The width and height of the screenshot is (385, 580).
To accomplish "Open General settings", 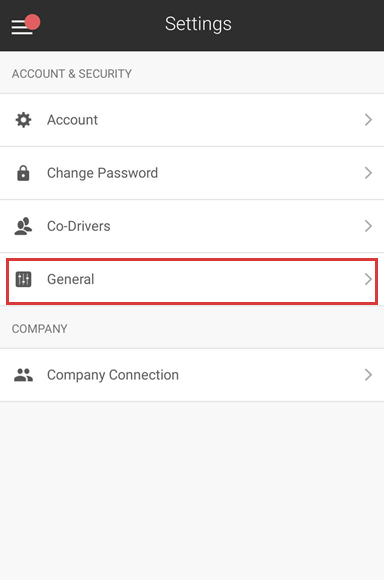I will click(192, 281).
